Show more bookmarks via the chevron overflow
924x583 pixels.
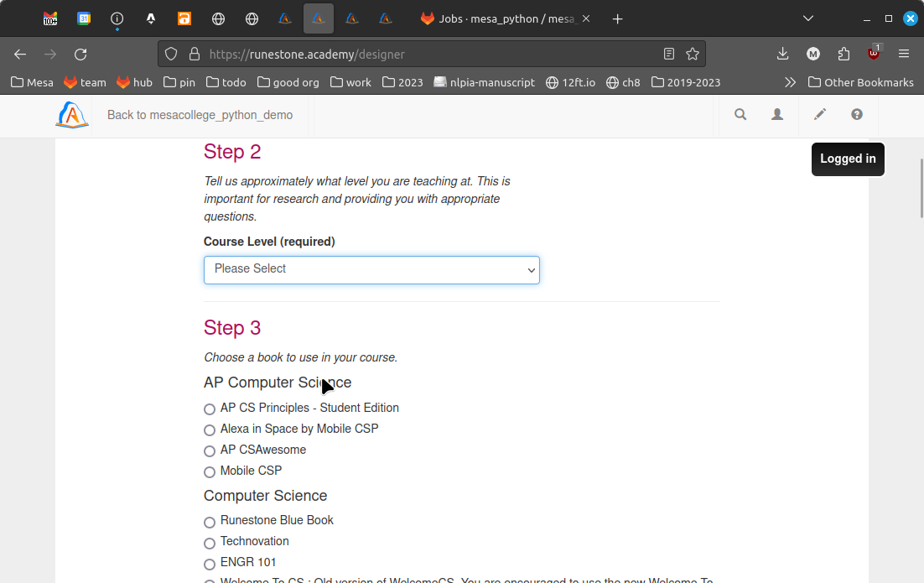(790, 82)
